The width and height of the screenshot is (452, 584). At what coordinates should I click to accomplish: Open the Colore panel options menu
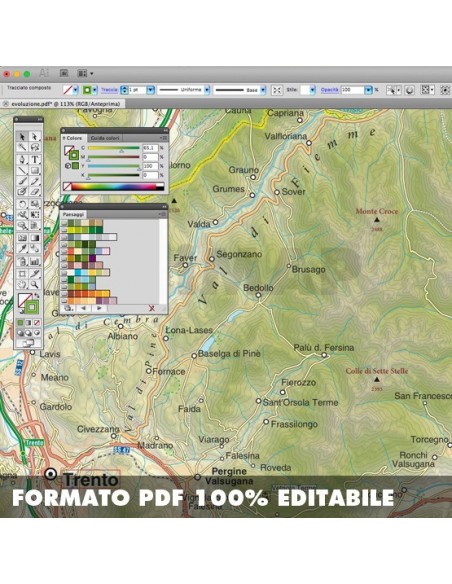[163, 138]
